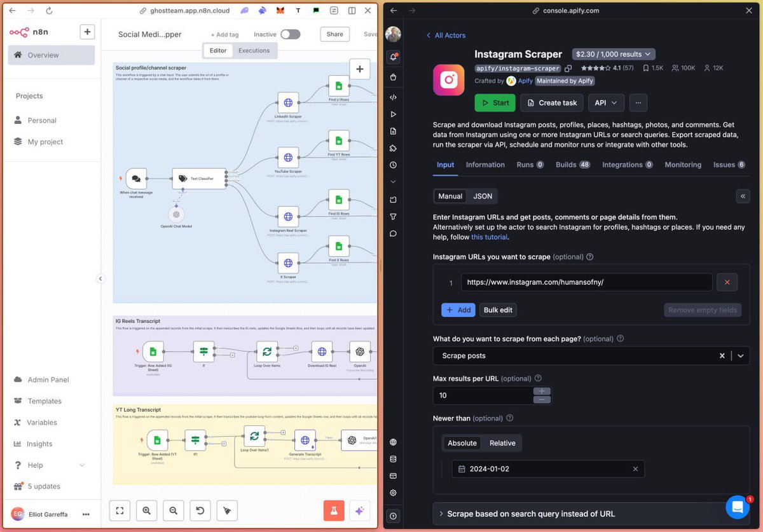Select the LinkedIn Scraper node
The image size is (763, 532).
(288, 102)
